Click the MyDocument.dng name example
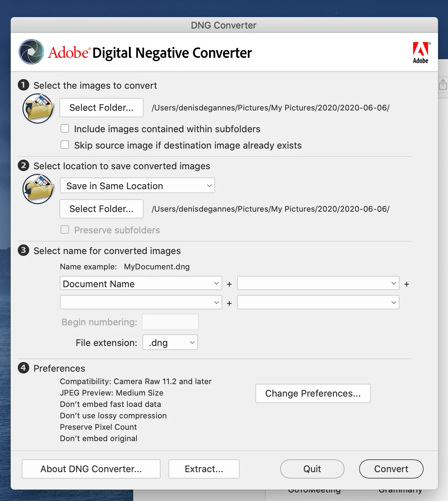The image size is (448, 501). tap(157, 267)
